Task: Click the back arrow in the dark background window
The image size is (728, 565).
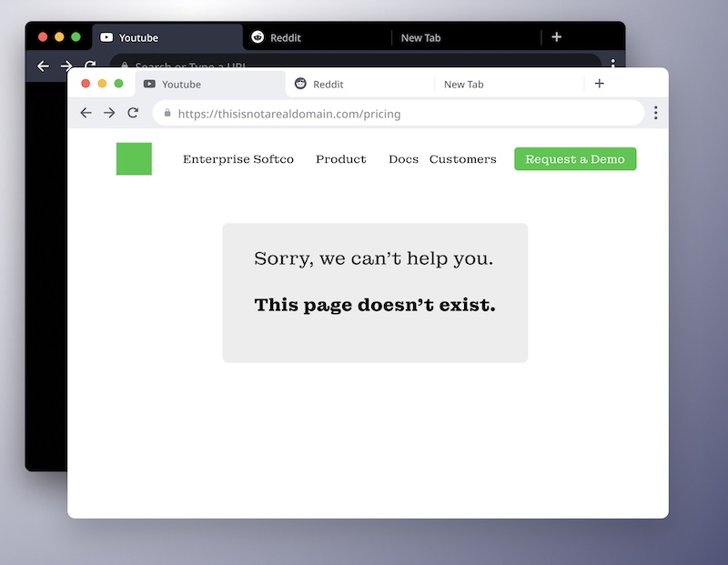Action: (x=43, y=66)
